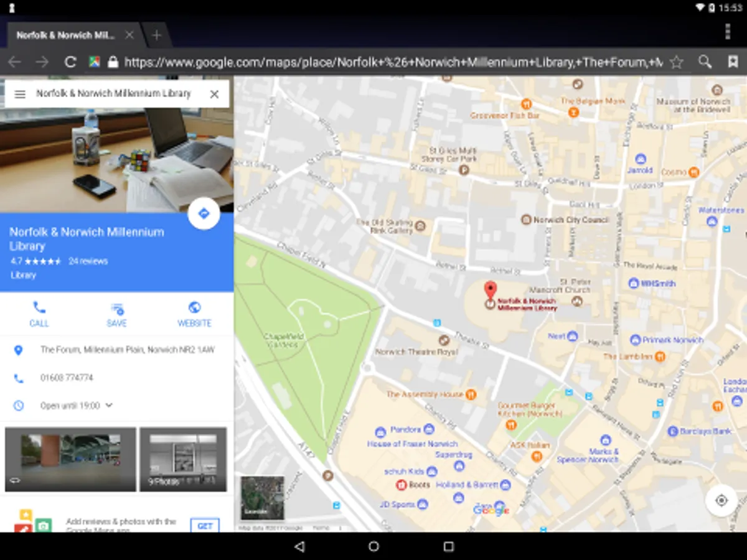747x560 pixels.
Task: Click the phone number 01603 774774
Action: tap(67, 378)
